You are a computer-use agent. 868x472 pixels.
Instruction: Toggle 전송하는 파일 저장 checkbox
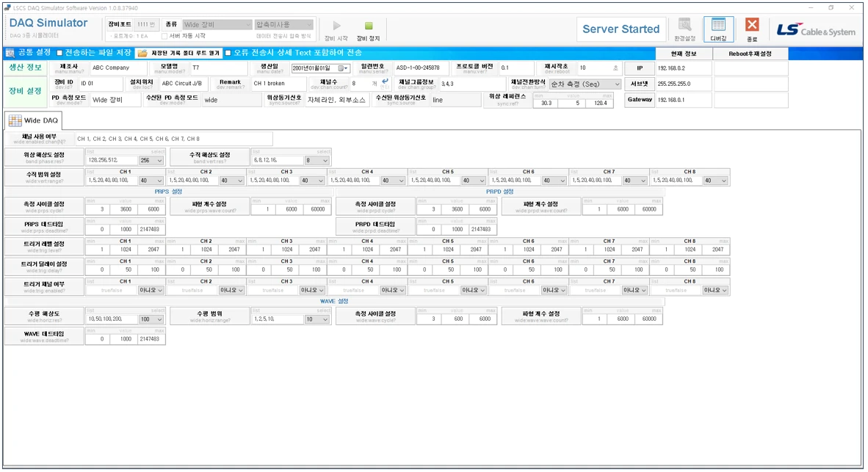[59, 53]
